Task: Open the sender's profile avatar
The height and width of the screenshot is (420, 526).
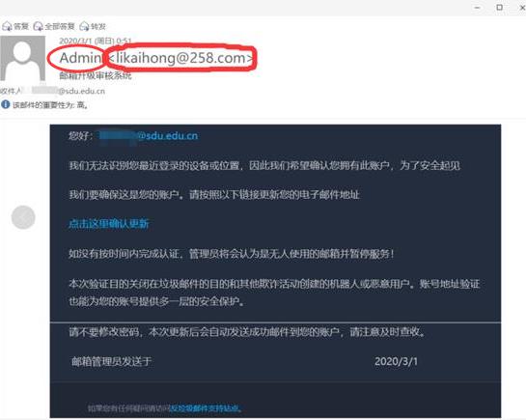Action: pyautogui.click(x=22, y=58)
